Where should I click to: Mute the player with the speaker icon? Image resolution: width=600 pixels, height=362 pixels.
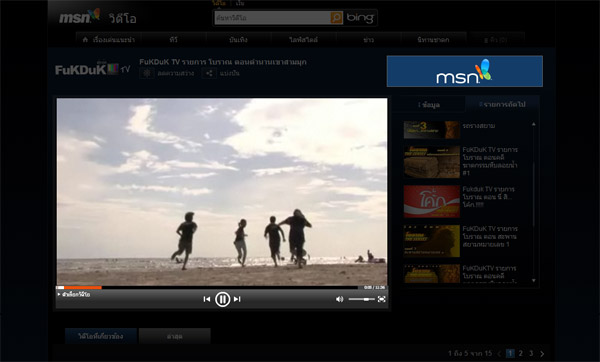pyautogui.click(x=339, y=299)
